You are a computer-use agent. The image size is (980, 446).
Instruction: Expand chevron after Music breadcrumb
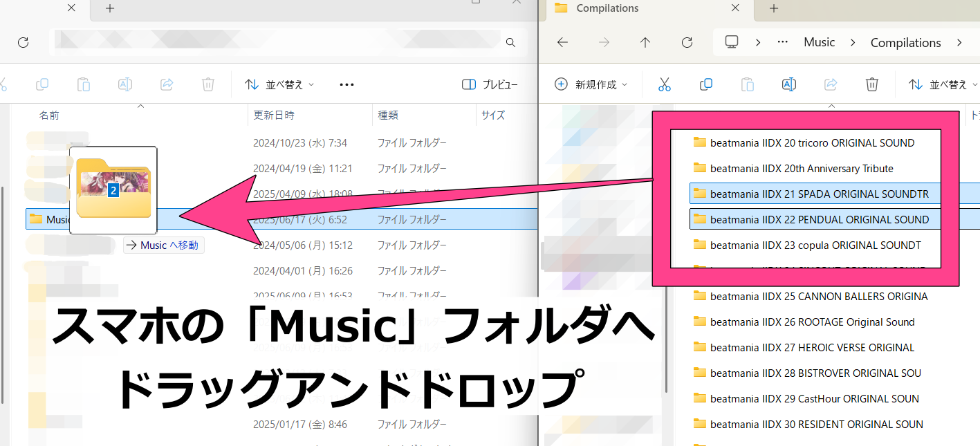(853, 42)
